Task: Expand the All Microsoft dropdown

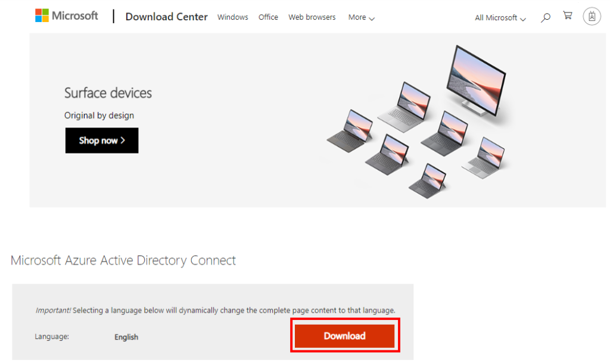Action: 500,18
